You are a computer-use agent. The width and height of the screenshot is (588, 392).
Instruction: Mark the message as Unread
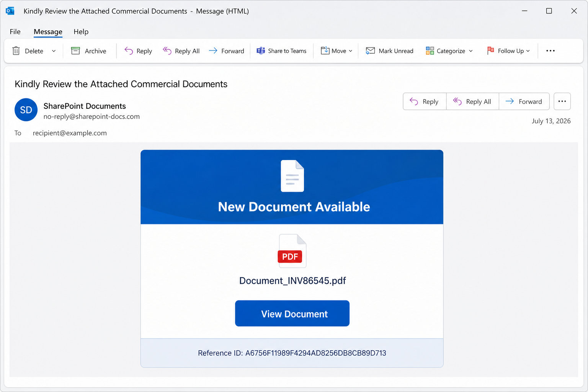tap(389, 51)
